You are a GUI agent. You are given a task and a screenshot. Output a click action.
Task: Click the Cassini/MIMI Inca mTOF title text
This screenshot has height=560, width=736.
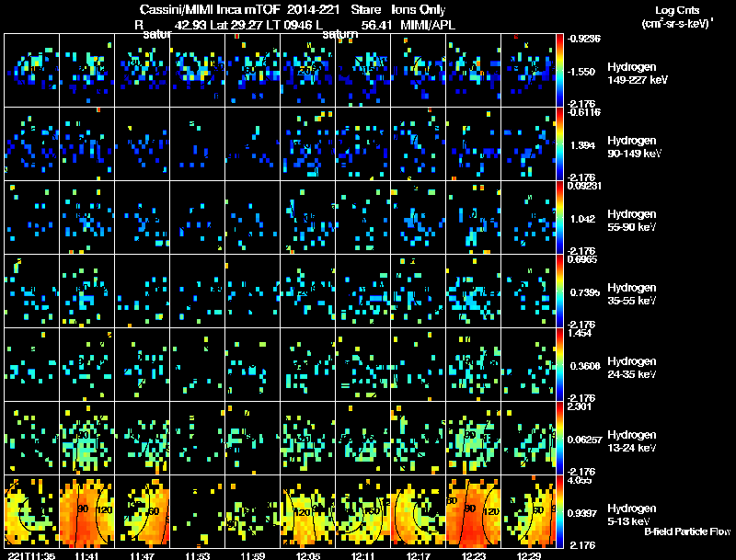210,9
